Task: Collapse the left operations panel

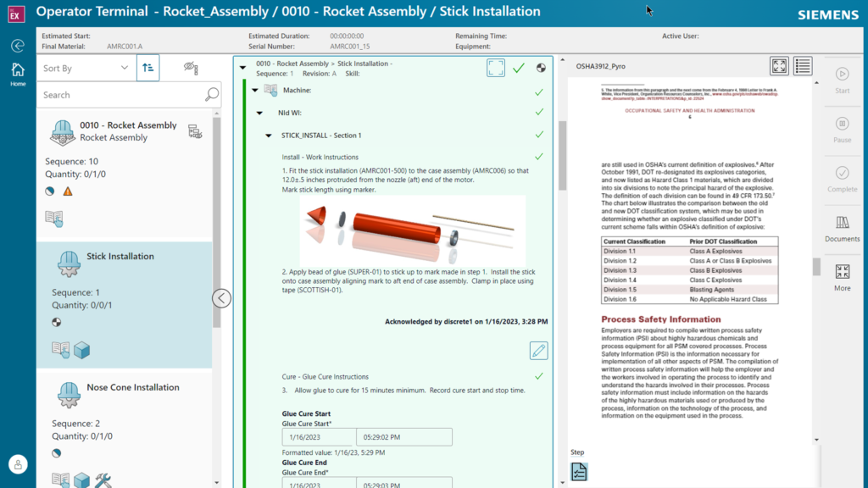Action: (221, 298)
